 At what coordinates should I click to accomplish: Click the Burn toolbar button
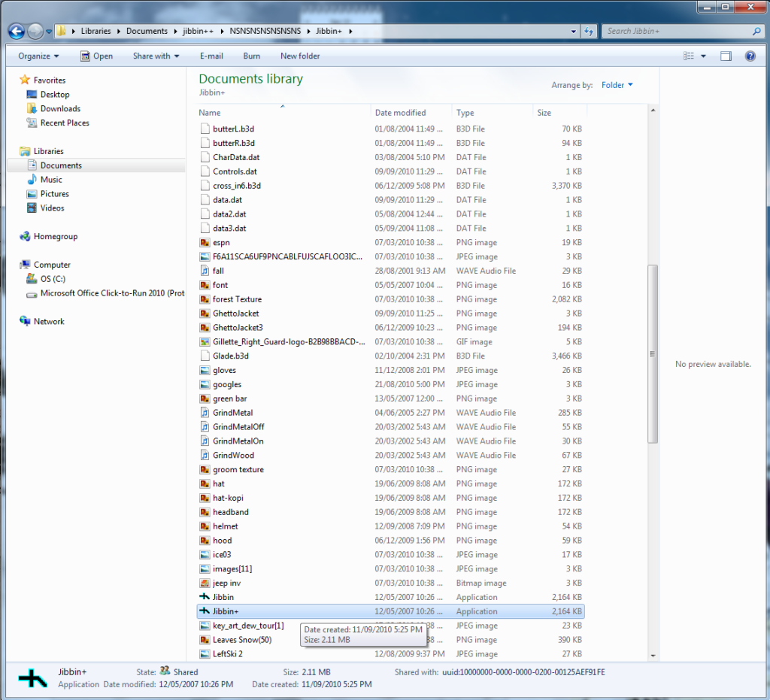tap(252, 56)
